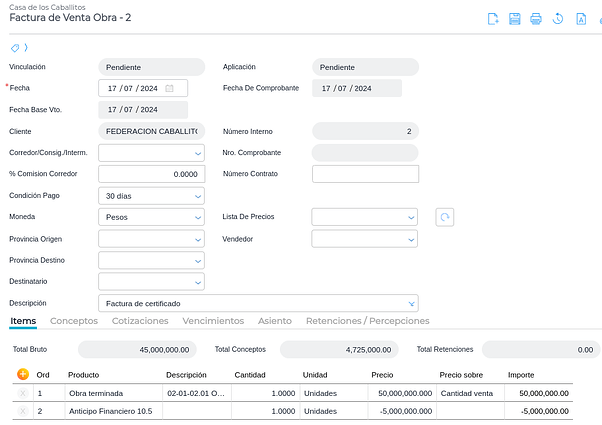602x425 pixels.
Task: Expand the Vendedor dropdown
Action: tap(410, 239)
